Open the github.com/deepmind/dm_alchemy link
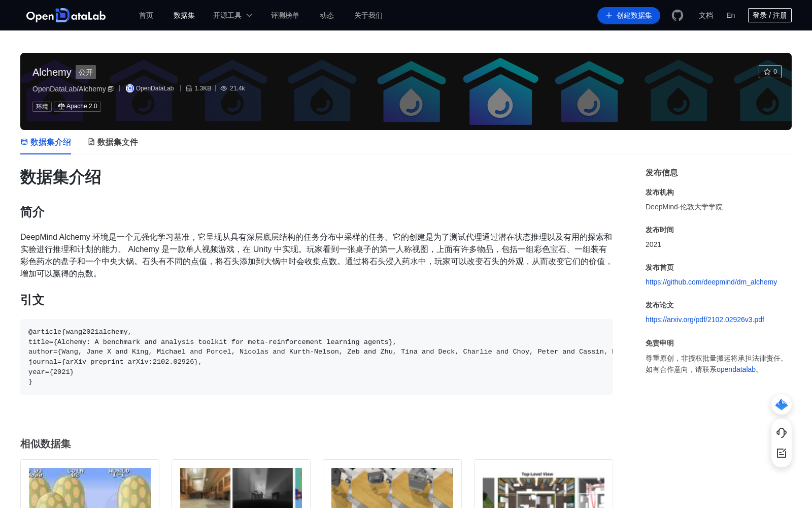This screenshot has height=508, width=812. pyautogui.click(x=711, y=282)
